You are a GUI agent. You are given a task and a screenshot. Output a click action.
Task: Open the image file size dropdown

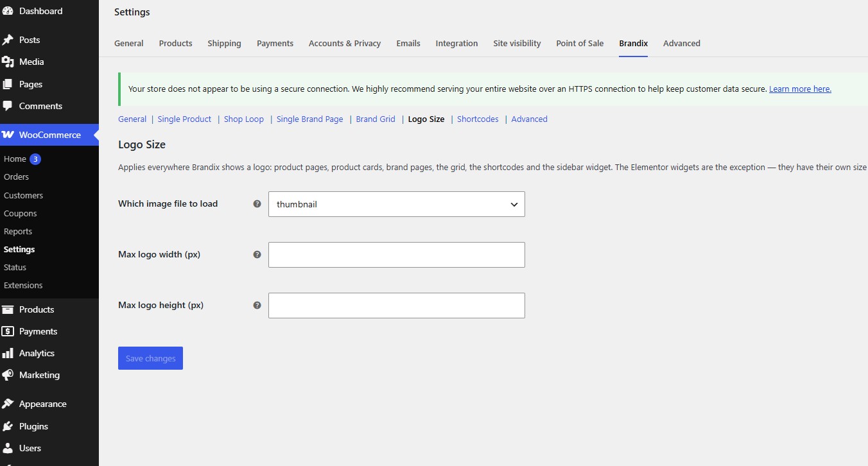pos(396,204)
